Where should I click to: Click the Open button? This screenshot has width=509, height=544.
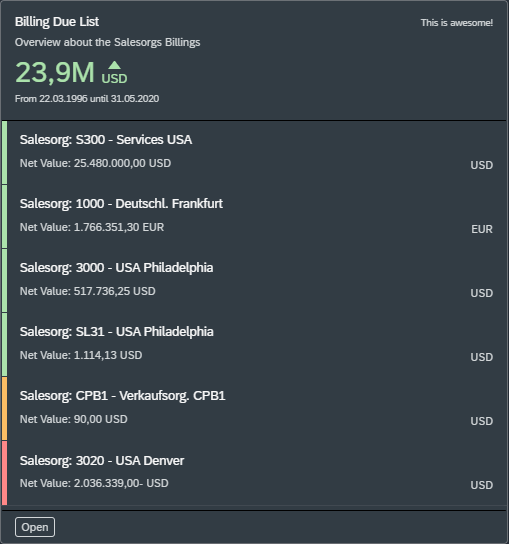(x=35, y=527)
